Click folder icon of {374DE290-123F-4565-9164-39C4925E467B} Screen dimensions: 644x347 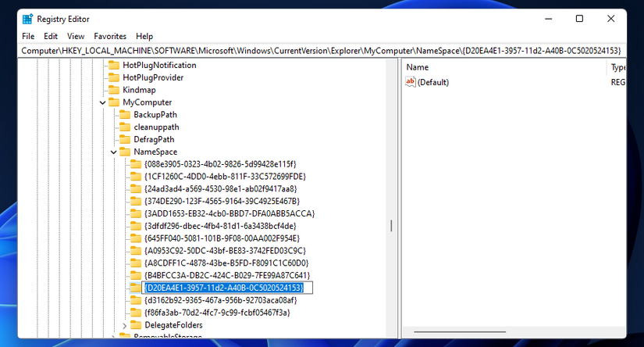pyautogui.click(x=136, y=201)
